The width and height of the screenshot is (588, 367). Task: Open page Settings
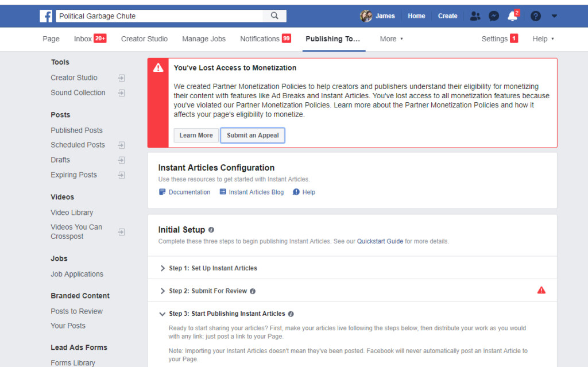click(500, 38)
